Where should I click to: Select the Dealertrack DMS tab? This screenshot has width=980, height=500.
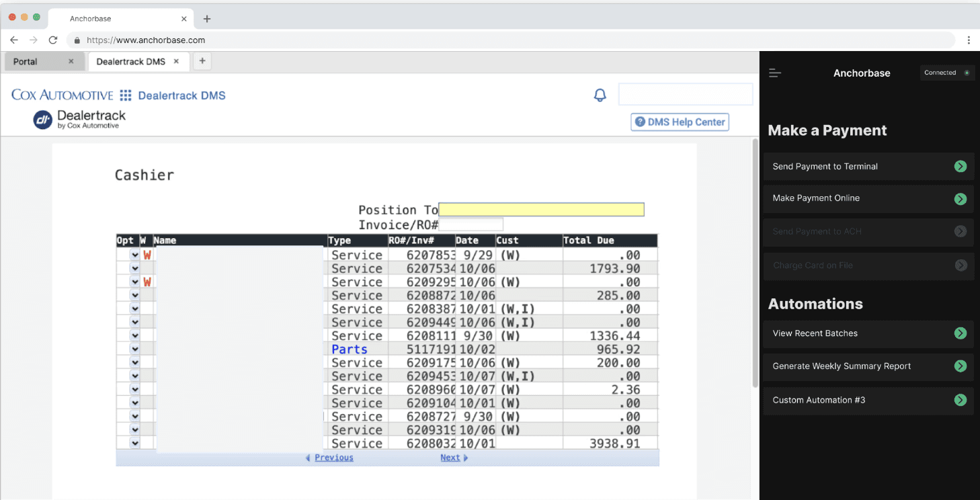coord(133,61)
